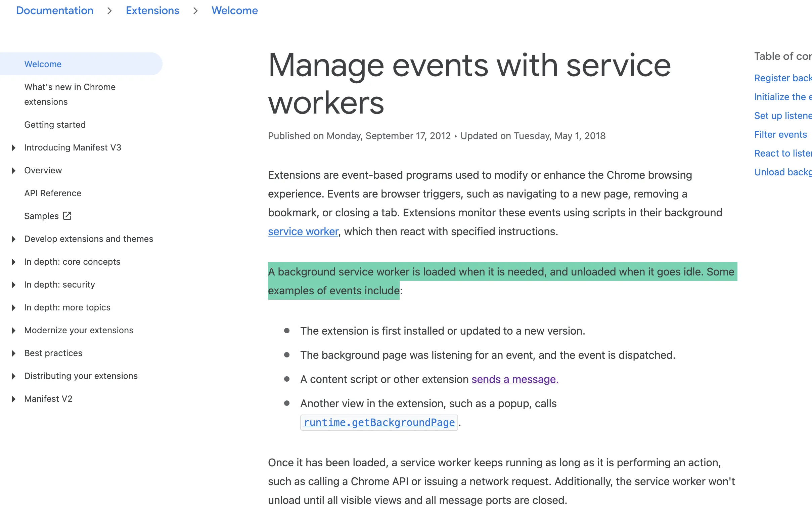Open Getting started sidebar page
This screenshot has width=812, height=514.
pyautogui.click(x=55, y=125)
